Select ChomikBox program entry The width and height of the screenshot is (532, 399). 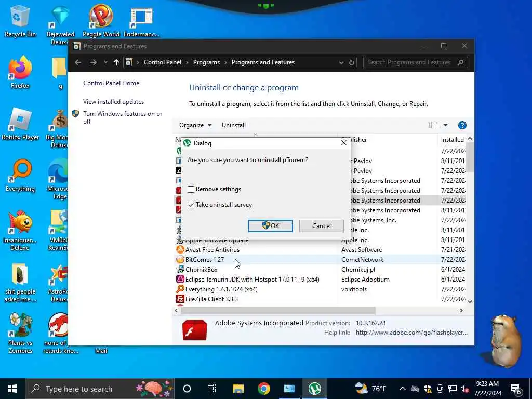pos(321,270)
